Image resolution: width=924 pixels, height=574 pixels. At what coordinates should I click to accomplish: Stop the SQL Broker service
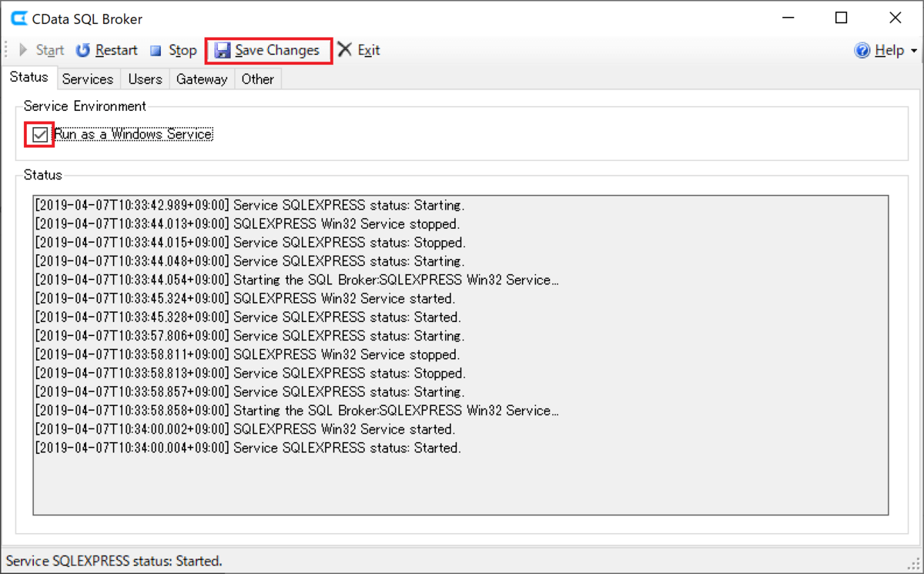click(173, 50)
